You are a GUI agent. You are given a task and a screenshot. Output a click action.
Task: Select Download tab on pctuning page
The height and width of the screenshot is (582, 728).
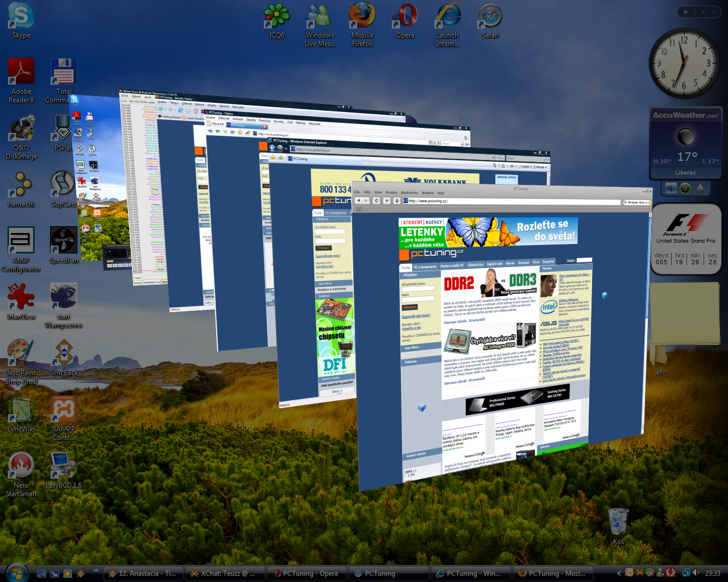[x=524, y=263]
